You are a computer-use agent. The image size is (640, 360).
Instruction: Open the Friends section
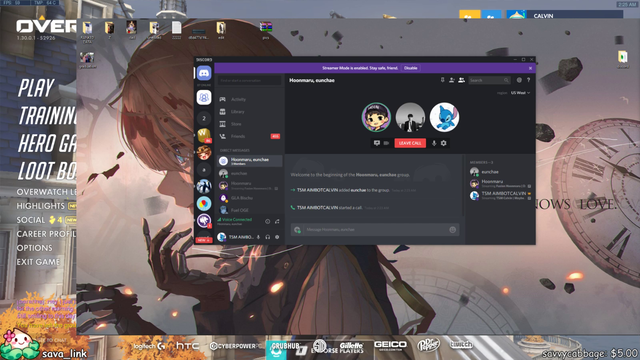click(249, 136)
